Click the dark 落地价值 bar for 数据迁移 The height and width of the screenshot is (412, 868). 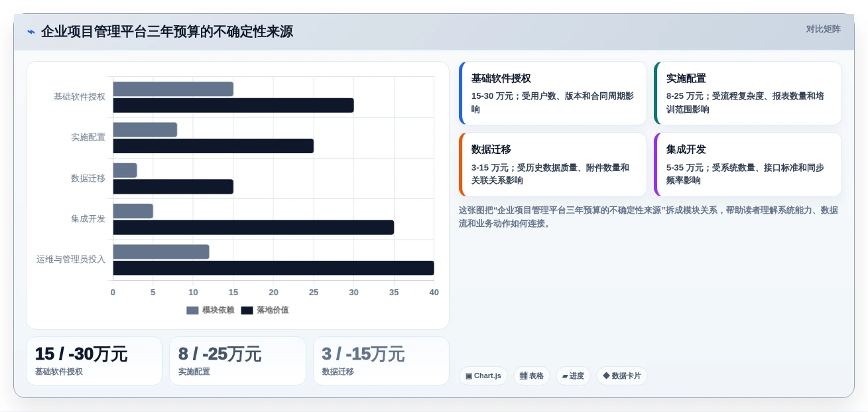pyautogui.click(x=173, y=186)
